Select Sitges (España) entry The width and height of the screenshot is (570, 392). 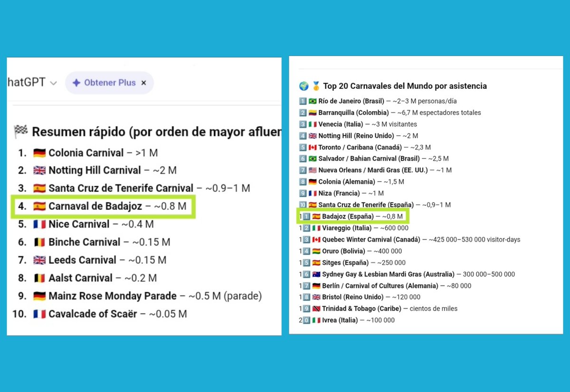click(364, 263)
